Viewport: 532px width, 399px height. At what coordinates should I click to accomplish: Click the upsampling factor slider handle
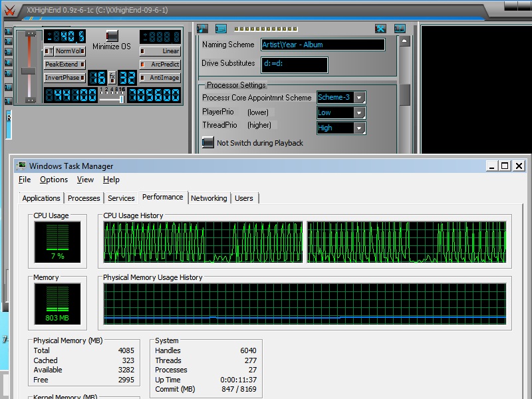pyautogui.click(x=121, y=99)
